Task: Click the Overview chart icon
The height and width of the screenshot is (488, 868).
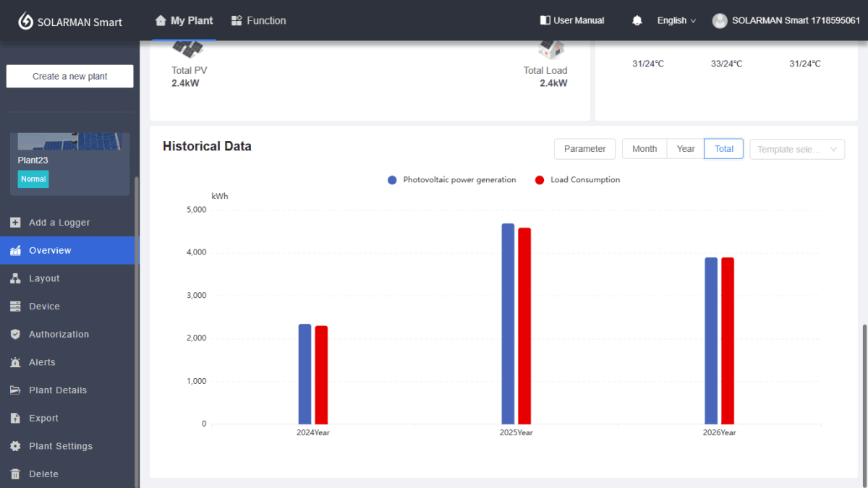Action: (15, 251)
